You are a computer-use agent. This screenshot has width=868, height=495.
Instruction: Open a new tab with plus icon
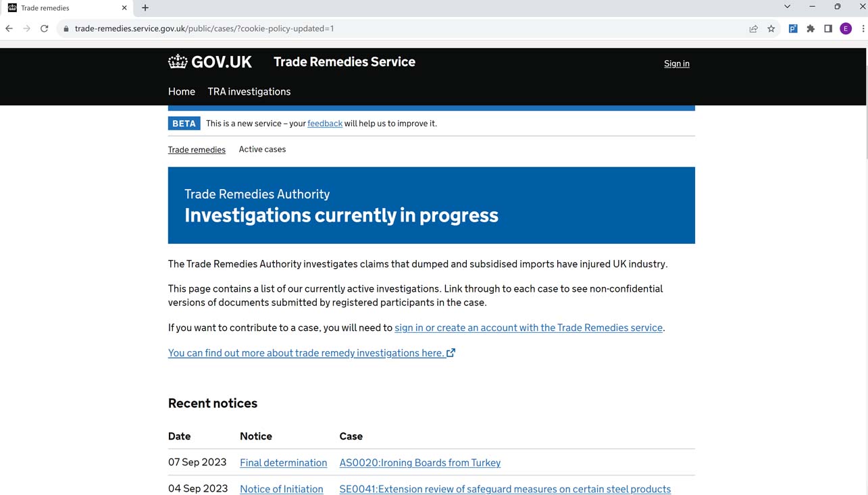tap(145, 7)
